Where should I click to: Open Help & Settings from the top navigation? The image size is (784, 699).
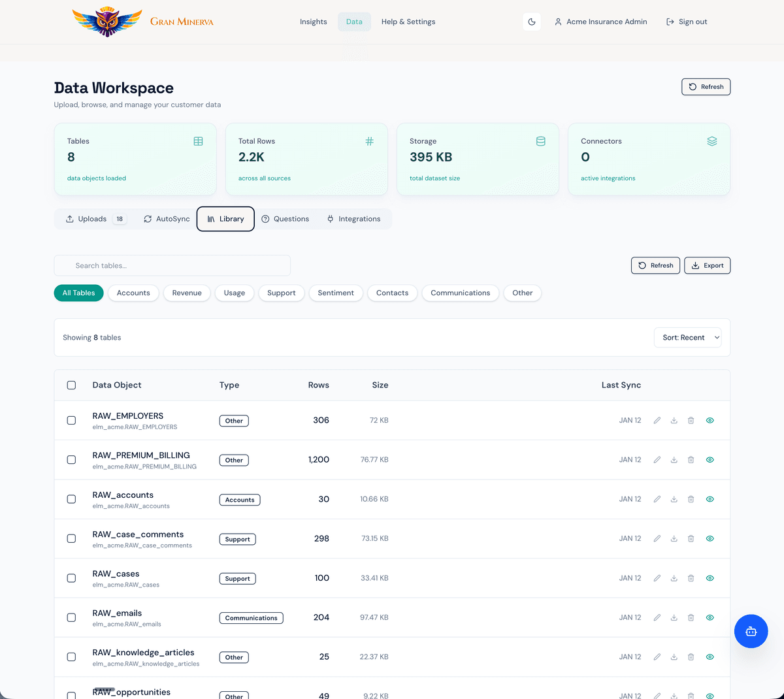408,22
